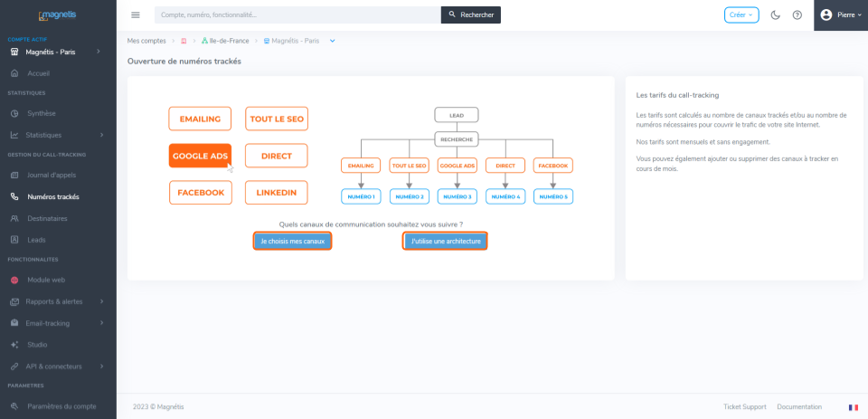Expand the Statistiques submenu
This screenshot has height=419, width=868.
pyautogui.click(x=102, y=135)
